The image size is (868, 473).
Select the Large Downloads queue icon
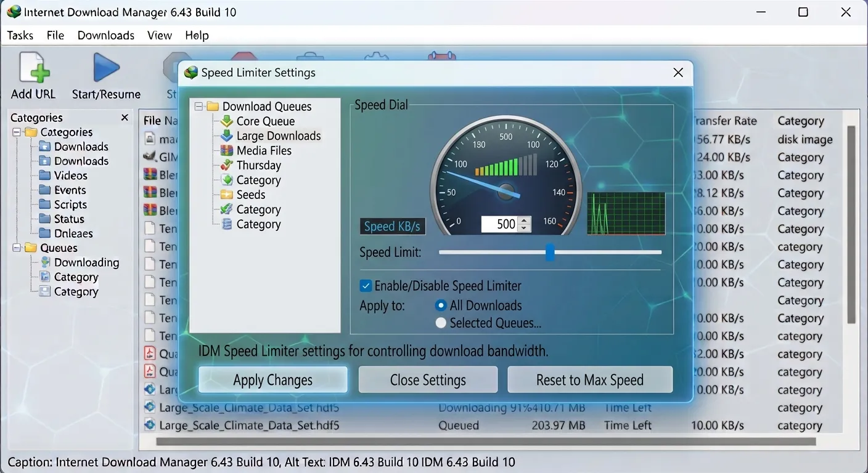[x=227, y=136]
